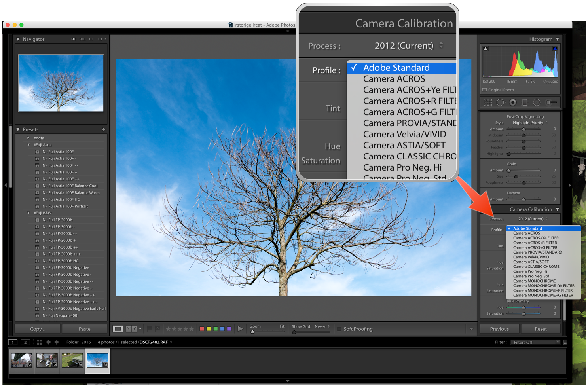The width and height of the screenshot is (588, 387).
Task: Apply red color label swatch
Action: (202, 329)
